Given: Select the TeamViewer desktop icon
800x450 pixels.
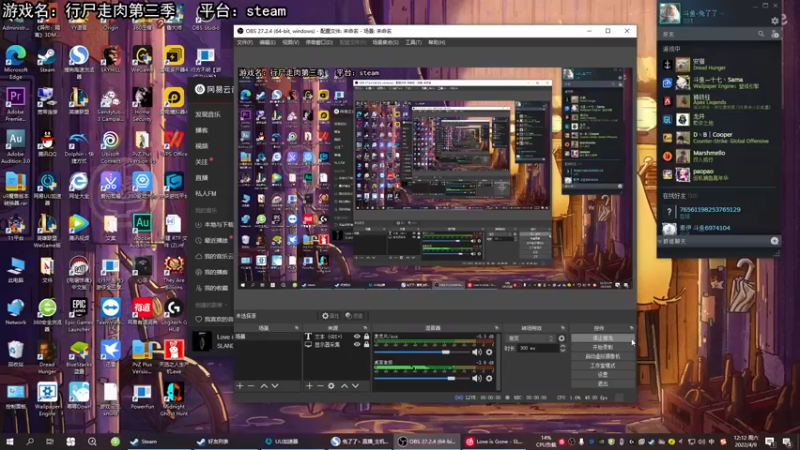Looking at the screenshot, I should [110, 312].
